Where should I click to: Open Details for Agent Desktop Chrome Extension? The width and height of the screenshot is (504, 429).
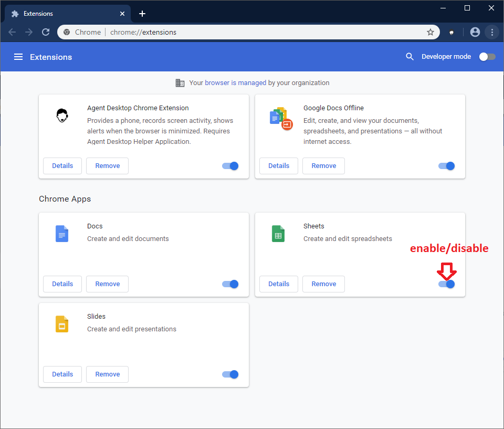tap(62, 166)
